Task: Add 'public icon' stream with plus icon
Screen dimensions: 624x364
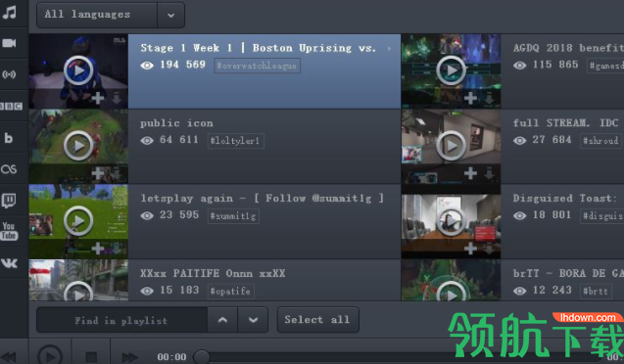Action: 98,173
